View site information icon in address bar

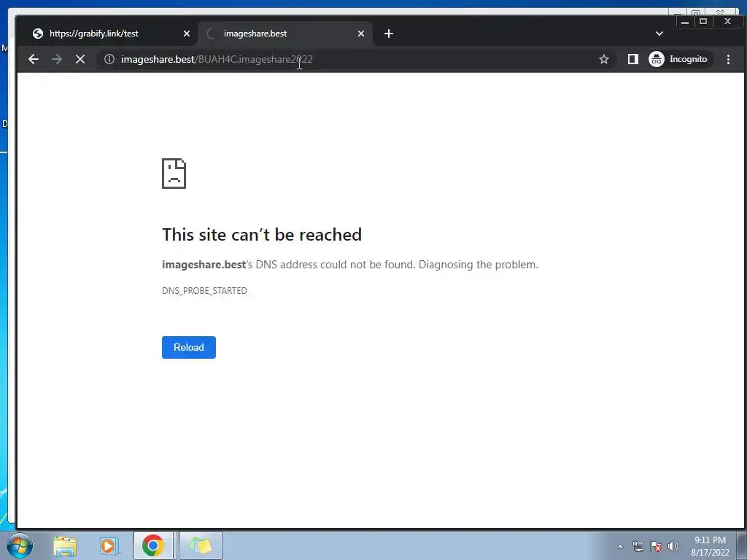pyautogui.click(x=109, y=59)
